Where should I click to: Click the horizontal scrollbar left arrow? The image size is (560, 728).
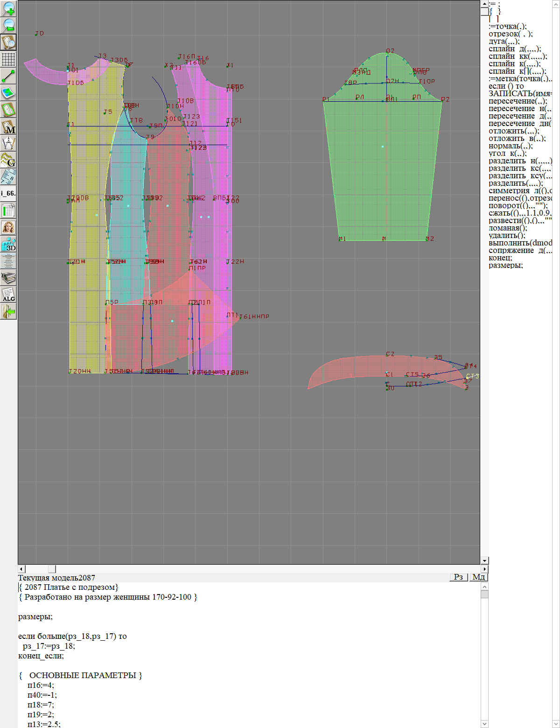coord(21,569)
